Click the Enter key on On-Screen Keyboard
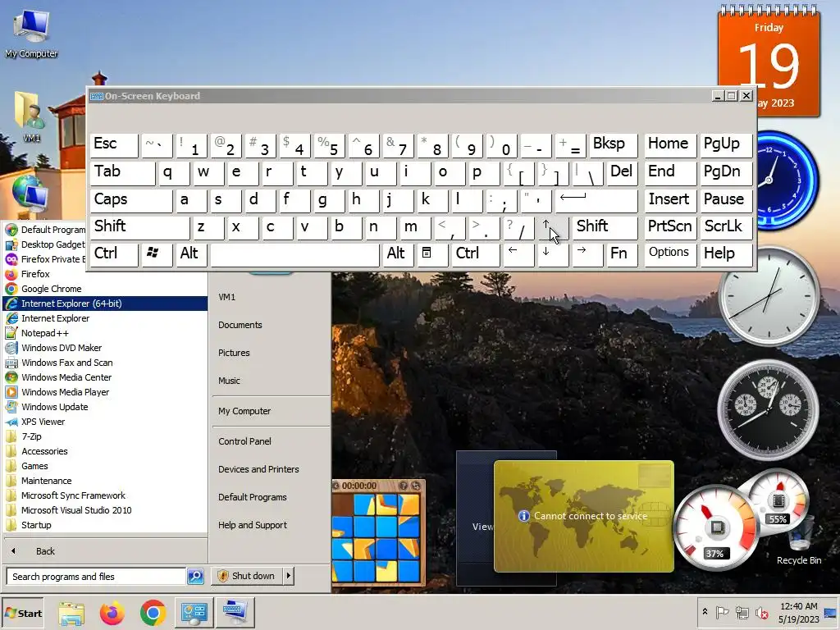Screen dimensions: 840x630 [596, 200]
